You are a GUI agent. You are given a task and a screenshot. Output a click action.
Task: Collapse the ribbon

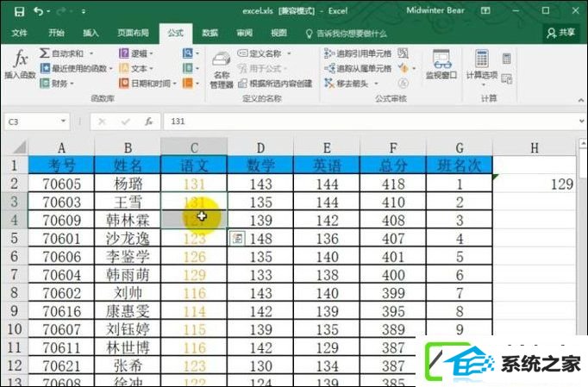581,100
